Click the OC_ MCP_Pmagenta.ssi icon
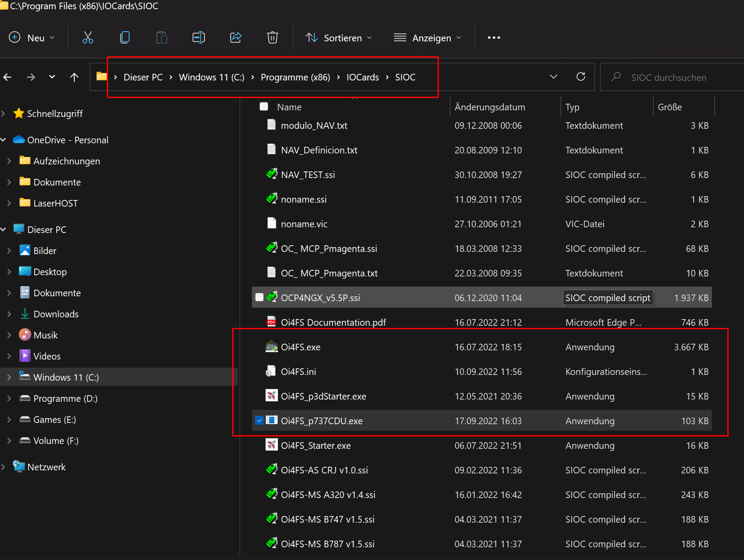 click(272, 248)
